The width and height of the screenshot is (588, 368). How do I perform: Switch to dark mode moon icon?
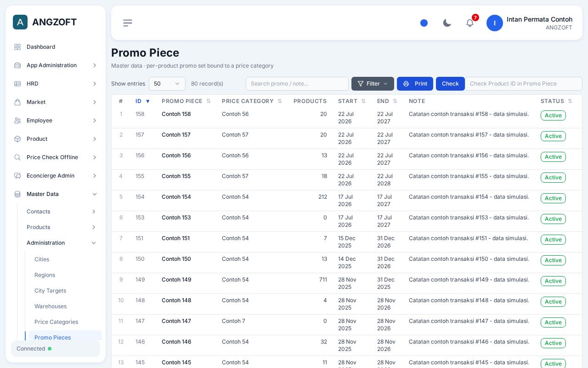coord(447,23)
